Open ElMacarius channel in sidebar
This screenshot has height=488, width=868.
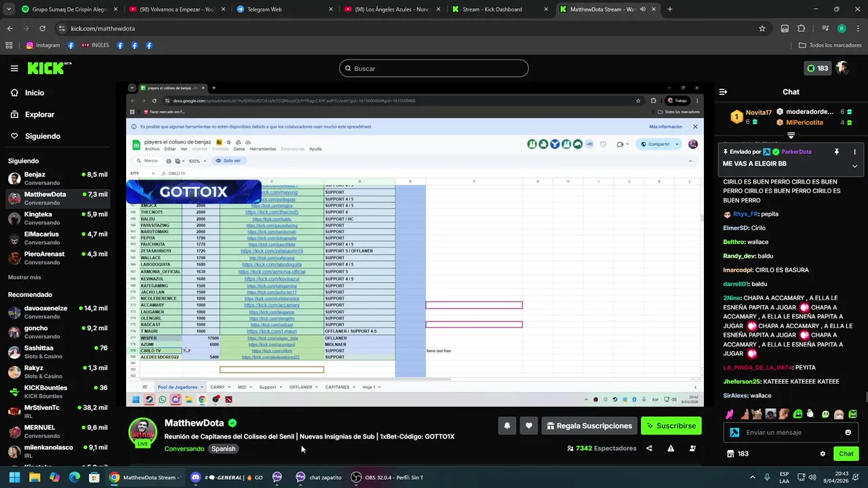click(58, 238)
